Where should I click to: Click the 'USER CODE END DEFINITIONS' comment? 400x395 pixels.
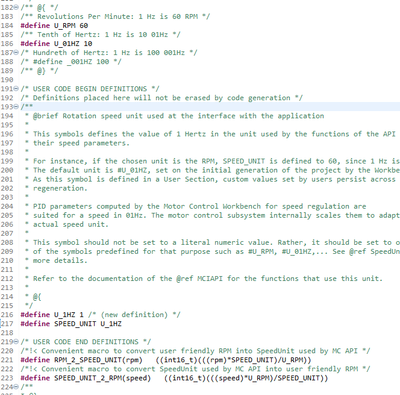[86, 342]
